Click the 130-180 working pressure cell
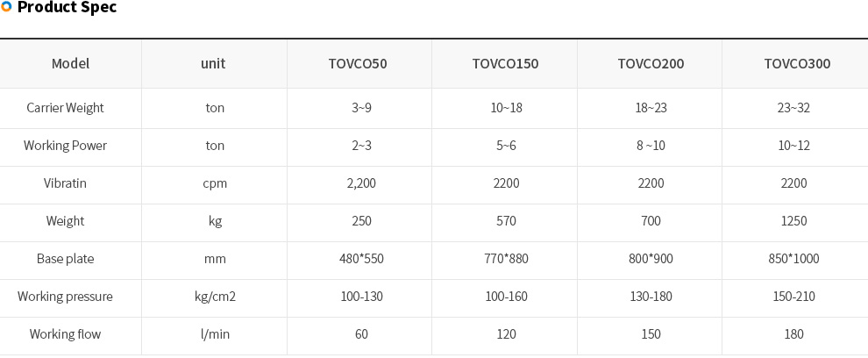Viewport: 868px width, 358px height. click(x=651, y=296)
